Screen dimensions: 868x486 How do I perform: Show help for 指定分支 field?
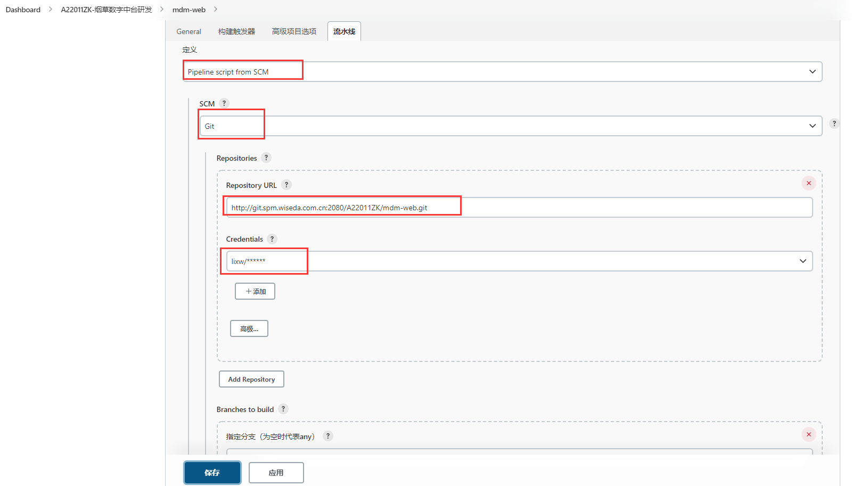click(x=328, y=436)
